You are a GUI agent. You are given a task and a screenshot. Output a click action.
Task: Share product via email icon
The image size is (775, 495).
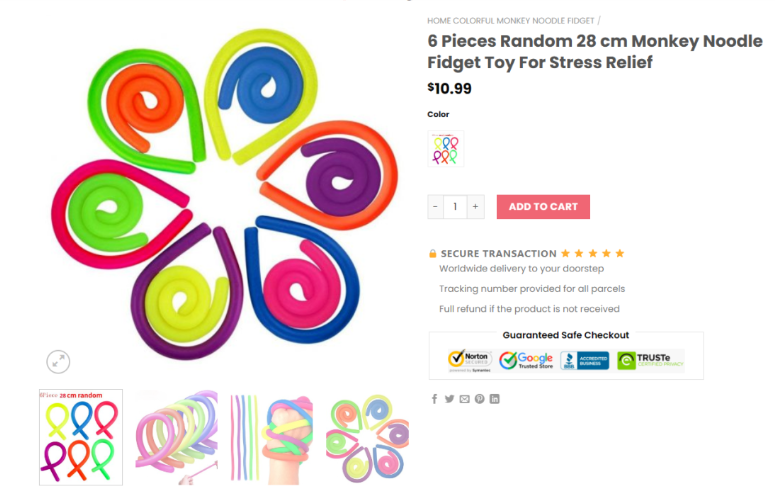464,399
